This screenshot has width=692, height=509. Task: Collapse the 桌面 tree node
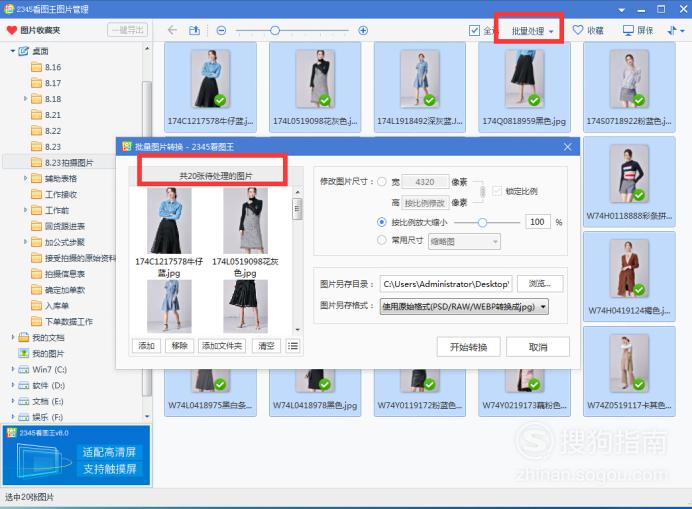point(13,51)
